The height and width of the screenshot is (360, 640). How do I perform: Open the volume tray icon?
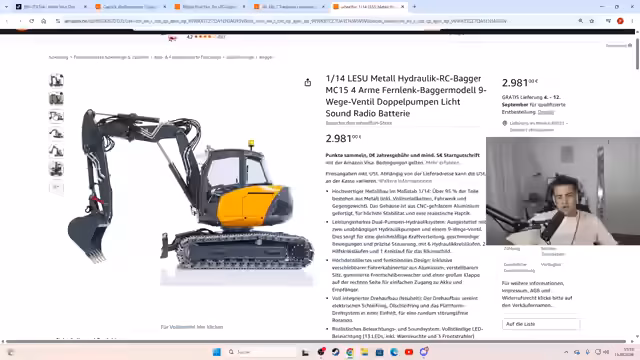point(606,352)
